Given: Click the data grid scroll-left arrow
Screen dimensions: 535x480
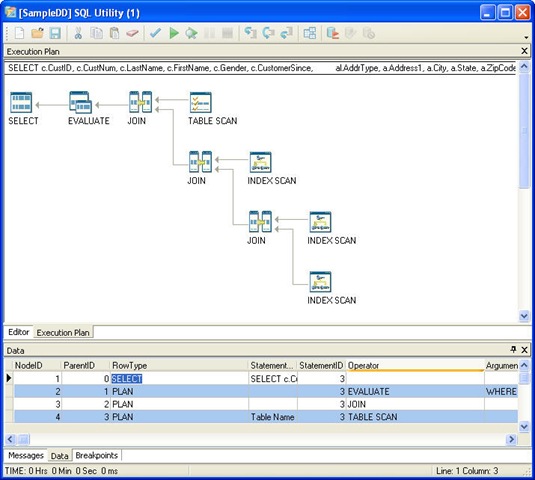Looking at the screenshot, I should coord(10,439).
